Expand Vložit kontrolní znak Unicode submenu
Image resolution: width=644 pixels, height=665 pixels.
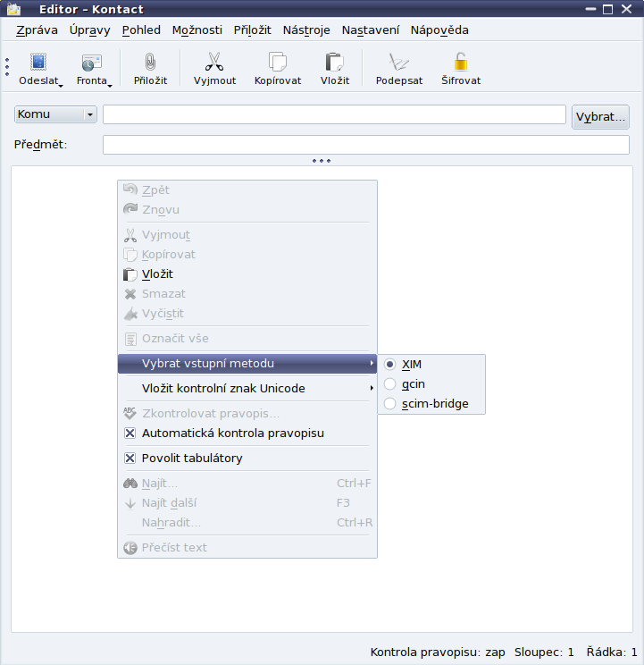click(247, 389)
